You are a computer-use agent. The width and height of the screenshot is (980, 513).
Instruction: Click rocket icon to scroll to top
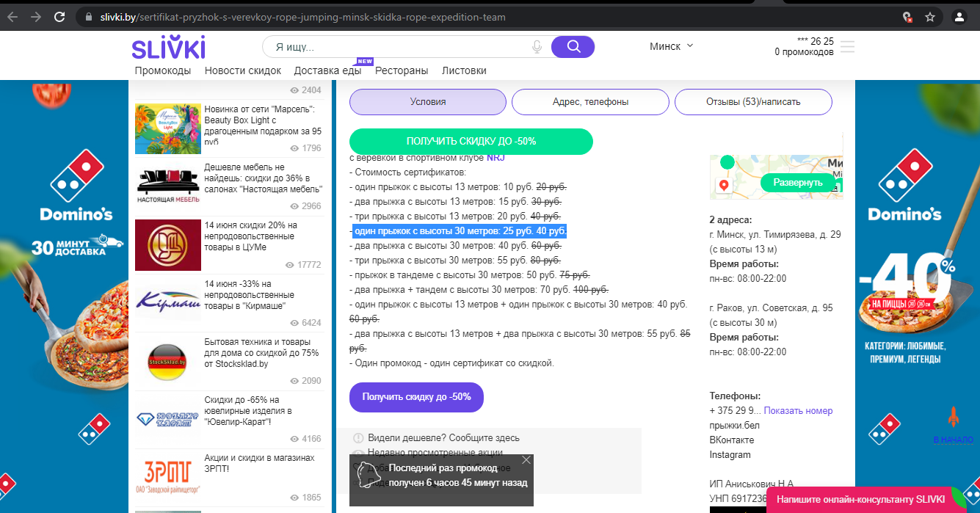954,417
